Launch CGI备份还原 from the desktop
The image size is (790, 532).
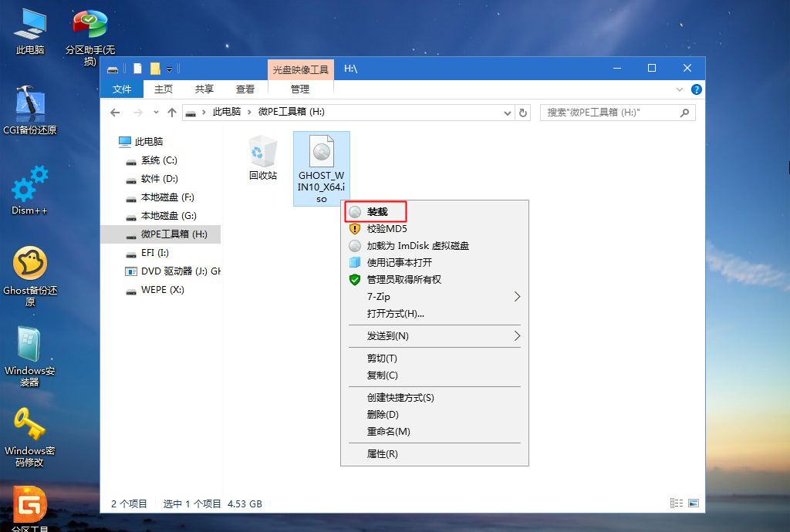point(29,100)
